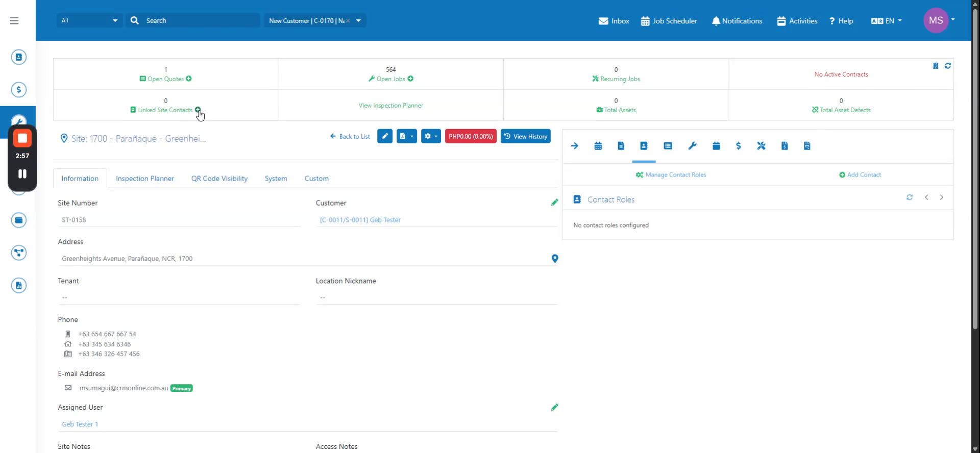Screen dimensions: 980x453
Task: Open the wrench jobs sidebar module
Action: click(19, 120)
